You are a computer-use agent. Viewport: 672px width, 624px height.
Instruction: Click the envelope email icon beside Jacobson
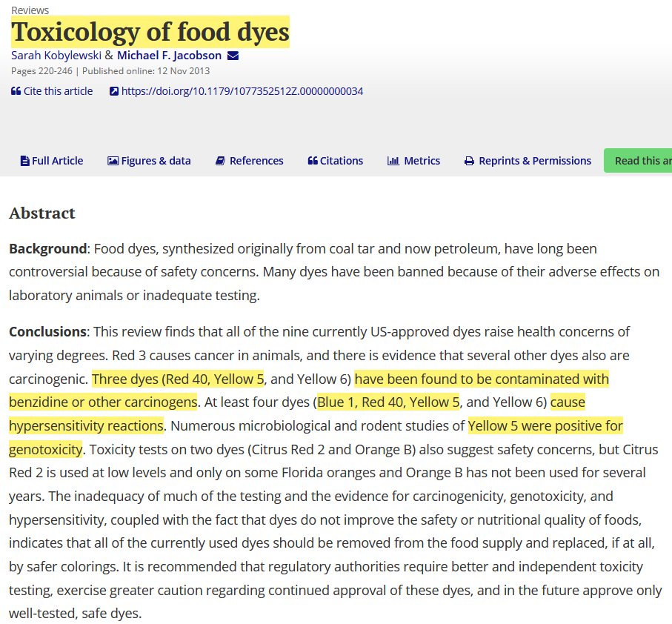(x=233, y=56)
